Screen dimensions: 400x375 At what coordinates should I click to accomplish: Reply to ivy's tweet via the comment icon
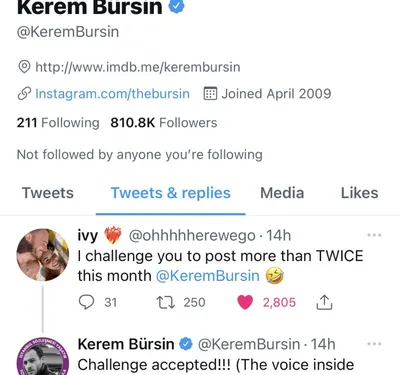[x=87, y=302]
